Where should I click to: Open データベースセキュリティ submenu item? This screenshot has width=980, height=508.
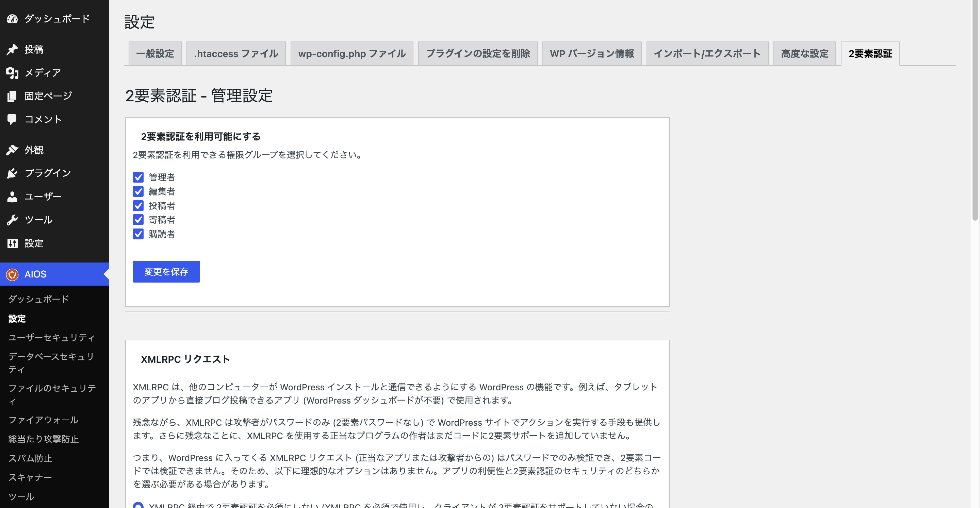(52, 363)
